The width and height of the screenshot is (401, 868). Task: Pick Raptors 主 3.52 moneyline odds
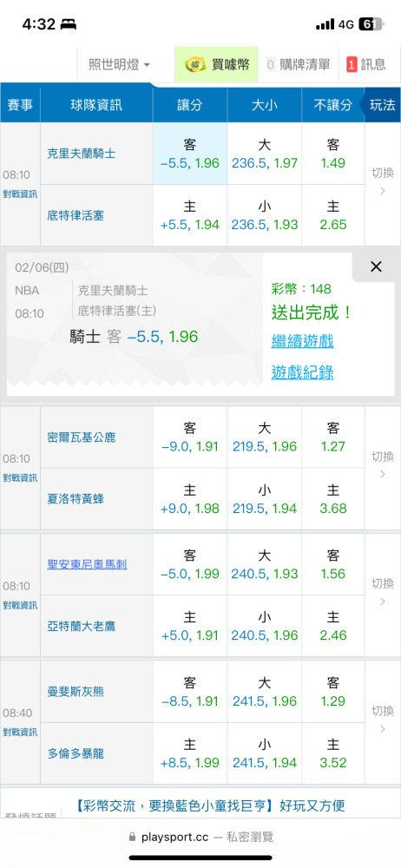(333, 753)
